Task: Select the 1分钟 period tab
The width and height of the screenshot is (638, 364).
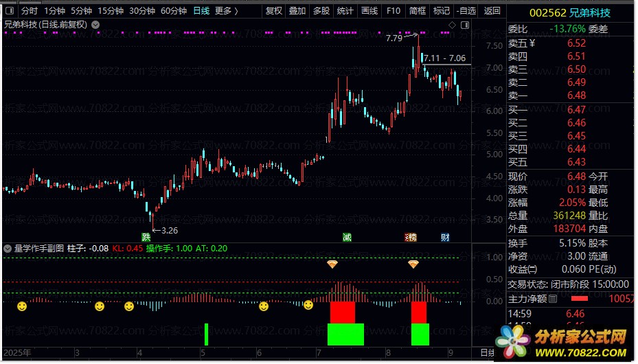Action: (x=54, y=11)
